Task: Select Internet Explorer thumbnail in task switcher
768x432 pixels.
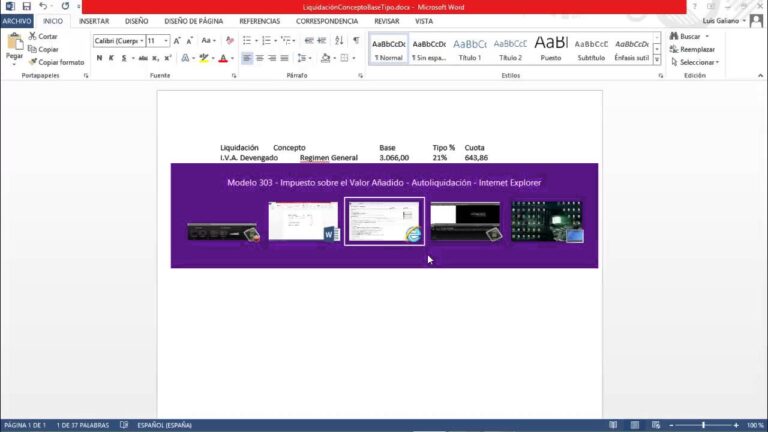Action: pos(384,221)
